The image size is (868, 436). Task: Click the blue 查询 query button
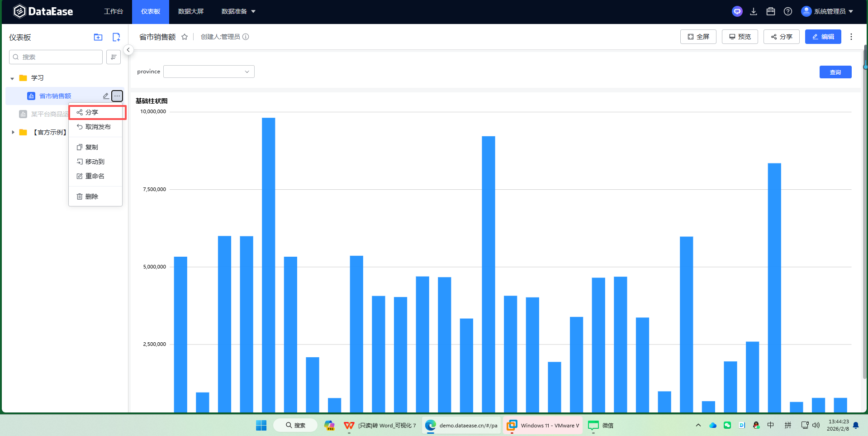pyautogui.click(x=835, y=72)
